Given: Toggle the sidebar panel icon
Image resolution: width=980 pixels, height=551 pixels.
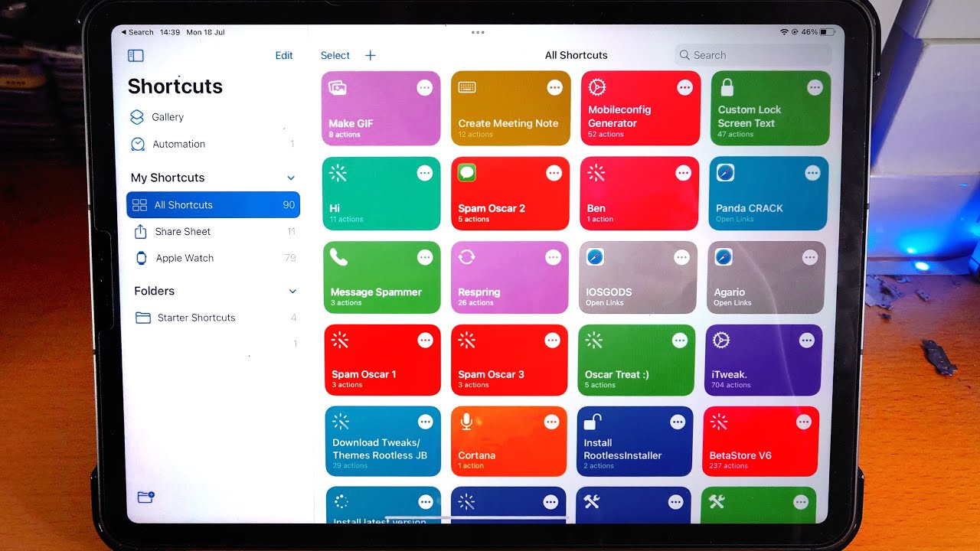Looking at the screenshot, I should 136,55.
